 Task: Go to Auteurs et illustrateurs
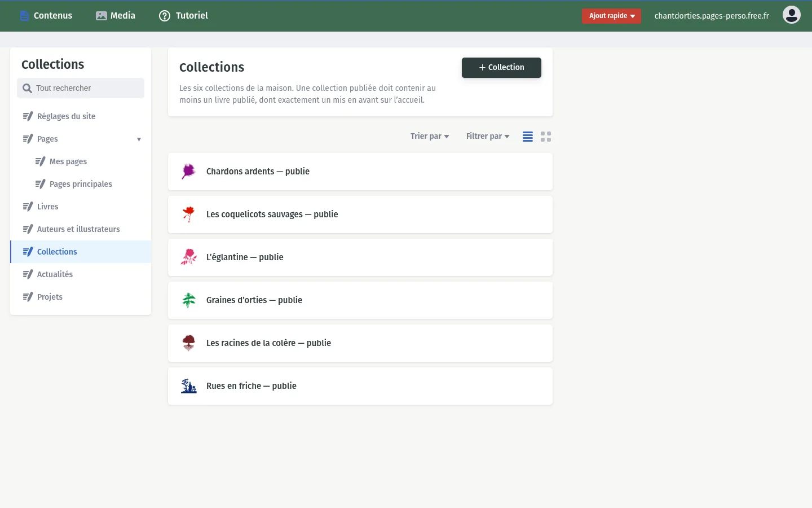tap(81, 229)
